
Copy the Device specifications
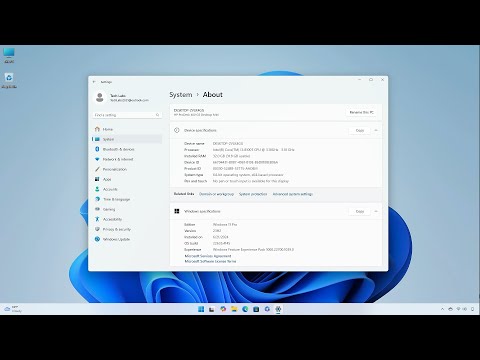pyautogui.click(x=360, y=130)
